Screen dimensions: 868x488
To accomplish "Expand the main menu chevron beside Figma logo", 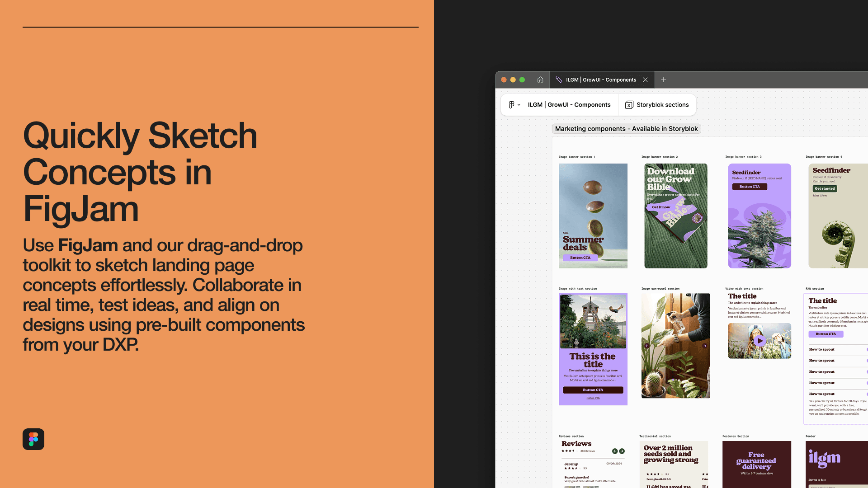I will point(519,105).
